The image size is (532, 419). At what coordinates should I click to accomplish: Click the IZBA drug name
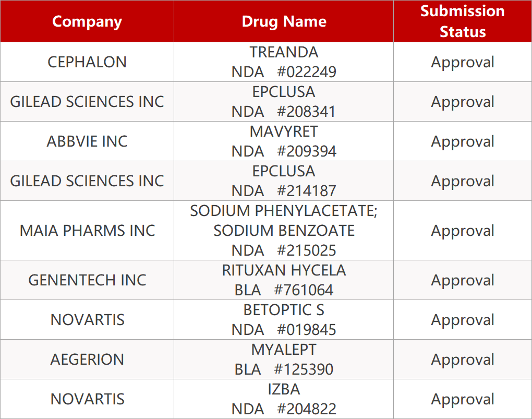pos(284,389)
